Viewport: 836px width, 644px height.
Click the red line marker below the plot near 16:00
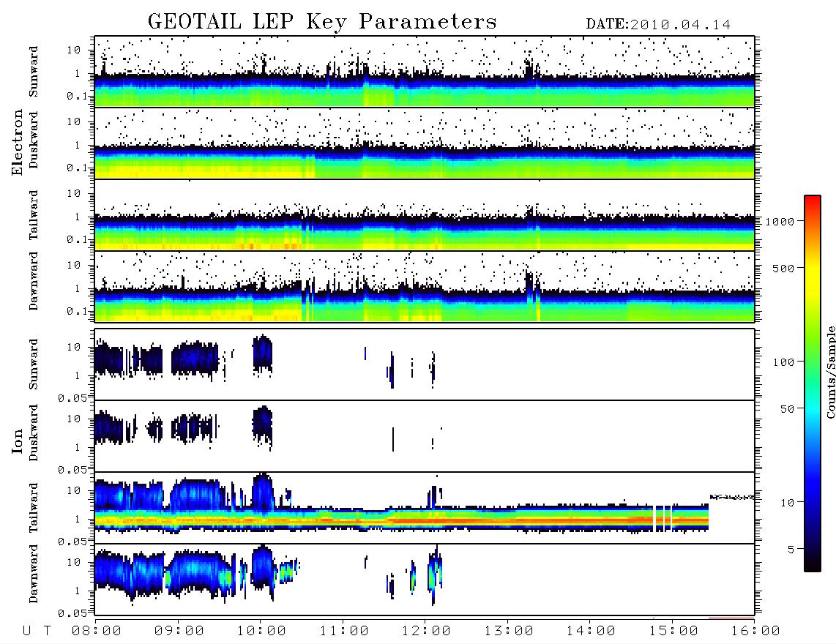(x=731, y=618)
